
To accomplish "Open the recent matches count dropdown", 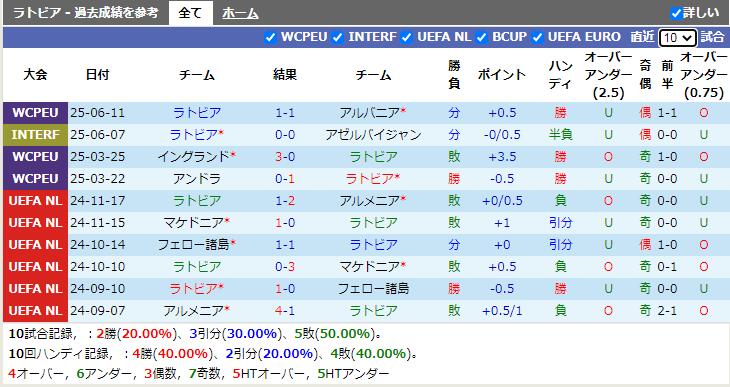I will 677,38.
